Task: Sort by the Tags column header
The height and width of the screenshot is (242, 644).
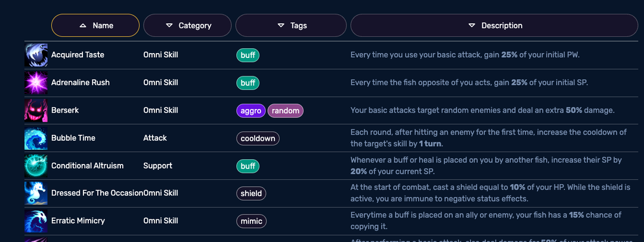Action: coord(291,26)
